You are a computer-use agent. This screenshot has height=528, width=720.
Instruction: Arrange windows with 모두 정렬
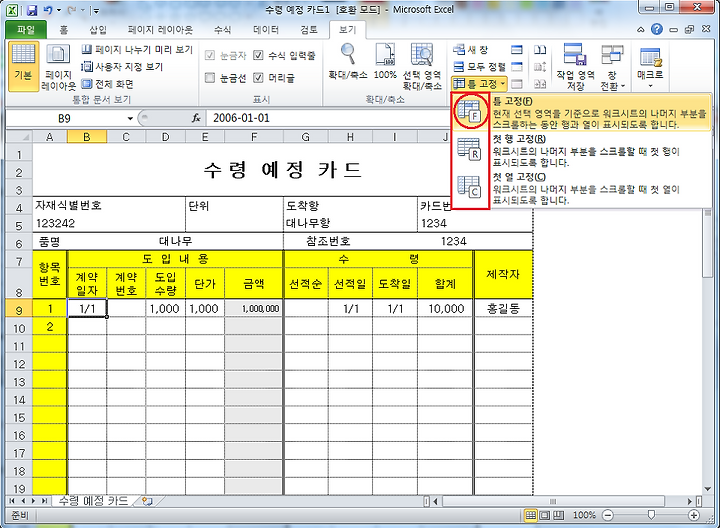click(479, 67)
